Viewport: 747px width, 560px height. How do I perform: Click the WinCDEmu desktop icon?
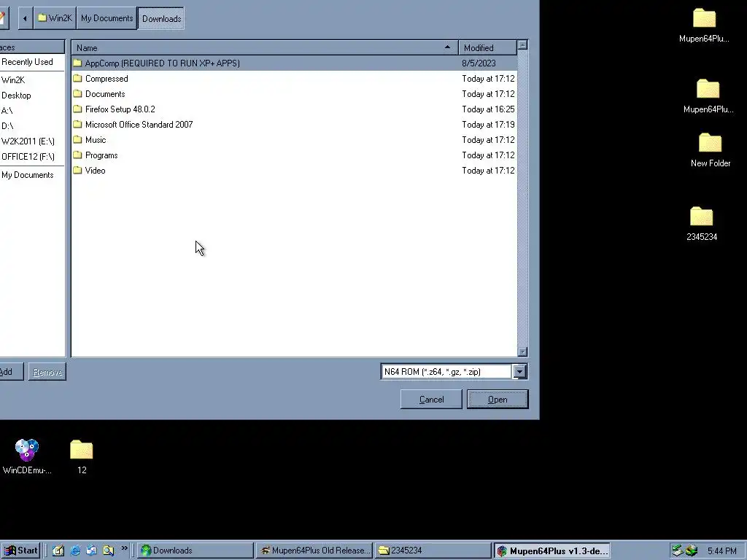(x=27, y=449)
